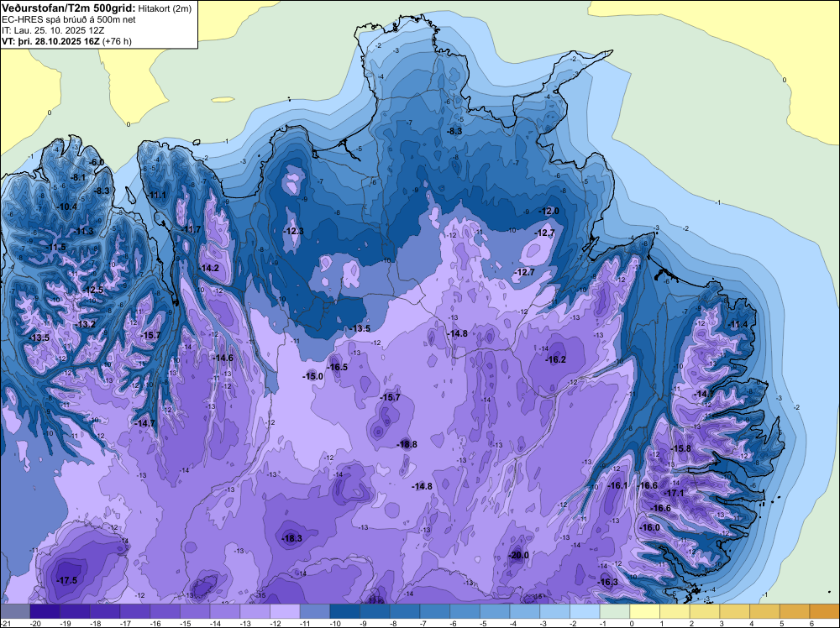The width and height of the screenshot is (840, 628).
Task: Click the -12.5 temperature label
Action: tap(92, 290)
